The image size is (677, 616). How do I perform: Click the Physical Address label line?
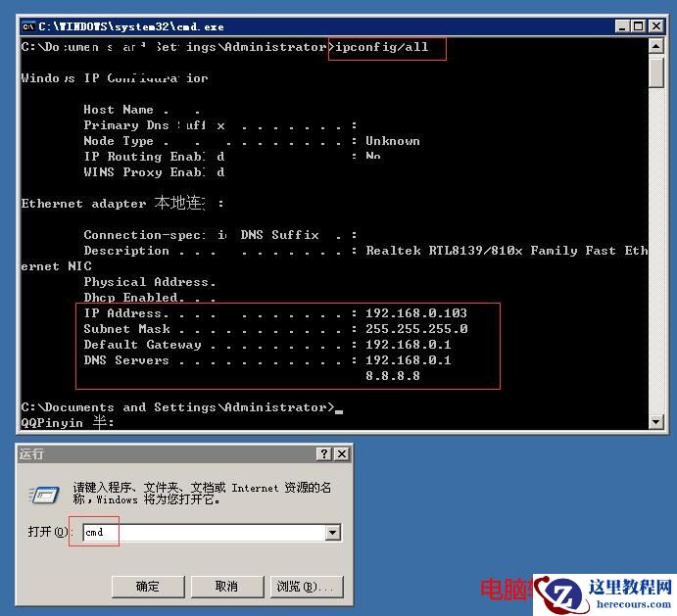(149, 281)
